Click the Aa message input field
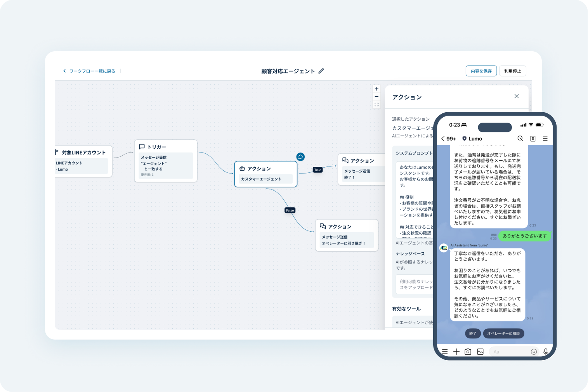 tap(508, 352)
